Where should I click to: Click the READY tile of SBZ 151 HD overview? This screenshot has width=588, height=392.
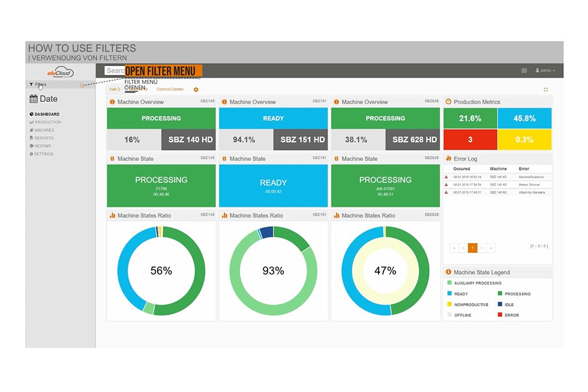pos(274,118)
